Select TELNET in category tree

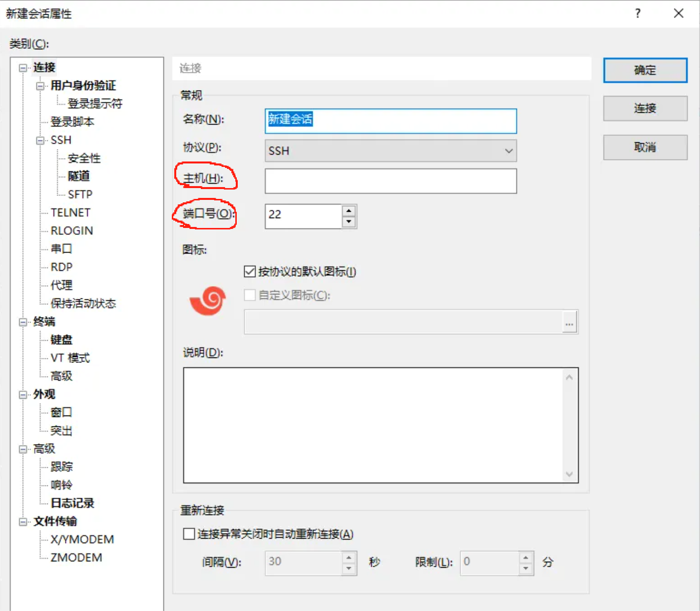click(70, 213)
